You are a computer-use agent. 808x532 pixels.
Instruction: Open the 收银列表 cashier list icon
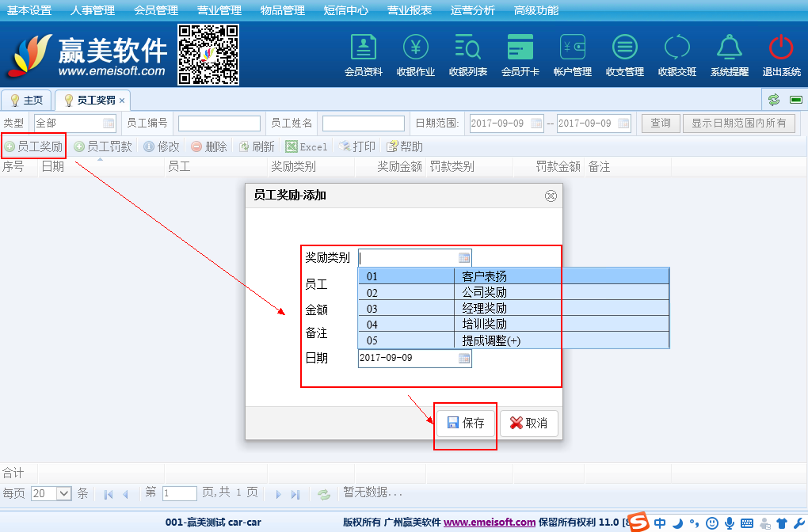pyautogui.click(x=467, y=55)
